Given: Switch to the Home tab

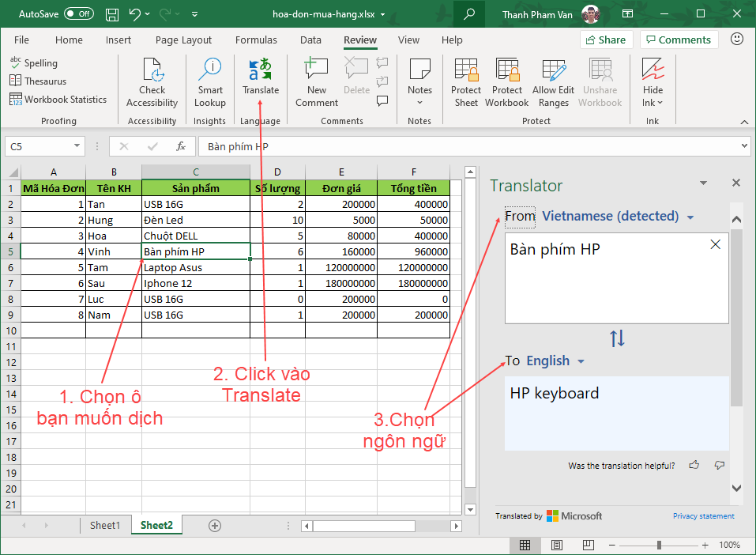Looking at the screenshot, I should click(x=69, y=40).
